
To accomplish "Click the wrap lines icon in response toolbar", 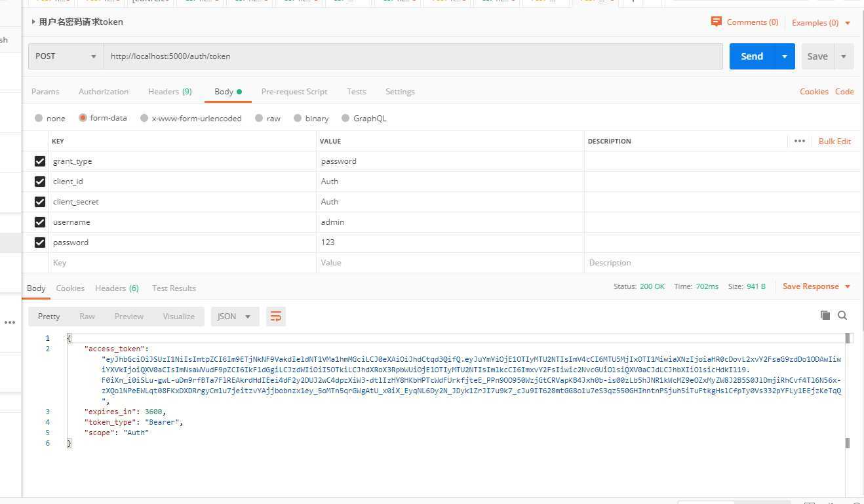I will pos(276,317).
